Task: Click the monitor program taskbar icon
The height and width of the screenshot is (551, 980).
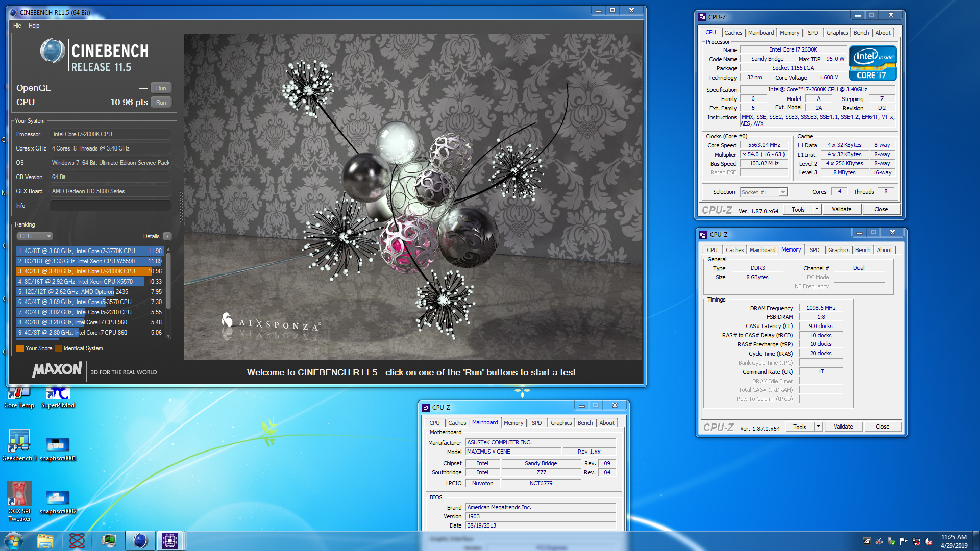Action: coord(109,541)
